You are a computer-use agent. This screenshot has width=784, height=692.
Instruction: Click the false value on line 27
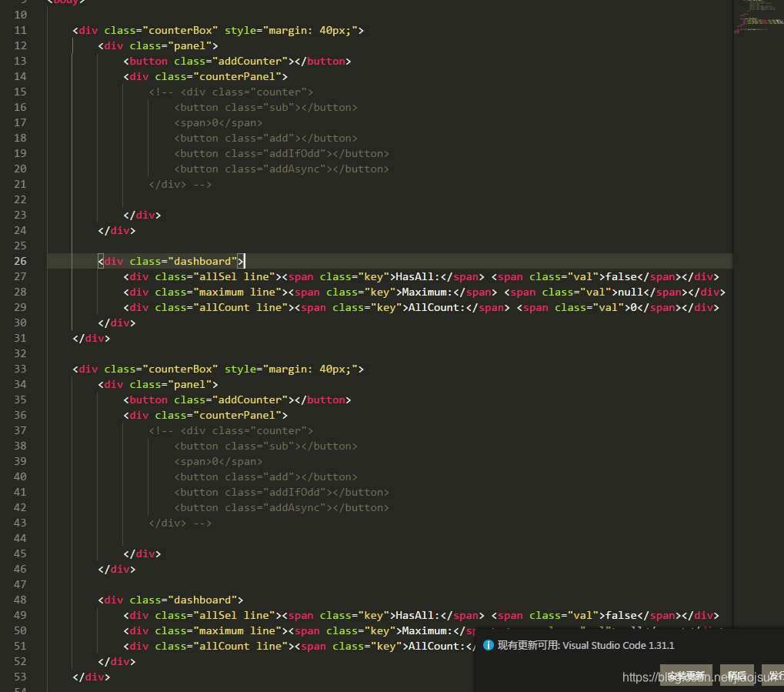click(x=621, y=276)
